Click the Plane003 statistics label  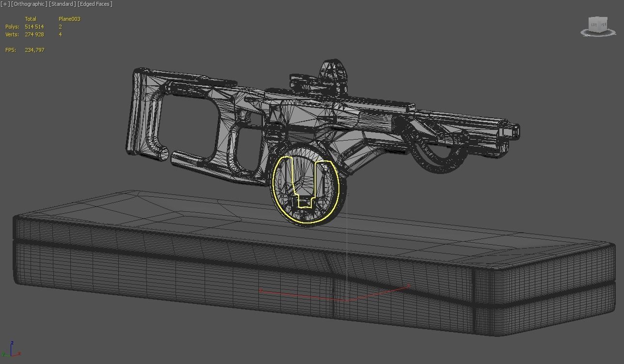69,19
